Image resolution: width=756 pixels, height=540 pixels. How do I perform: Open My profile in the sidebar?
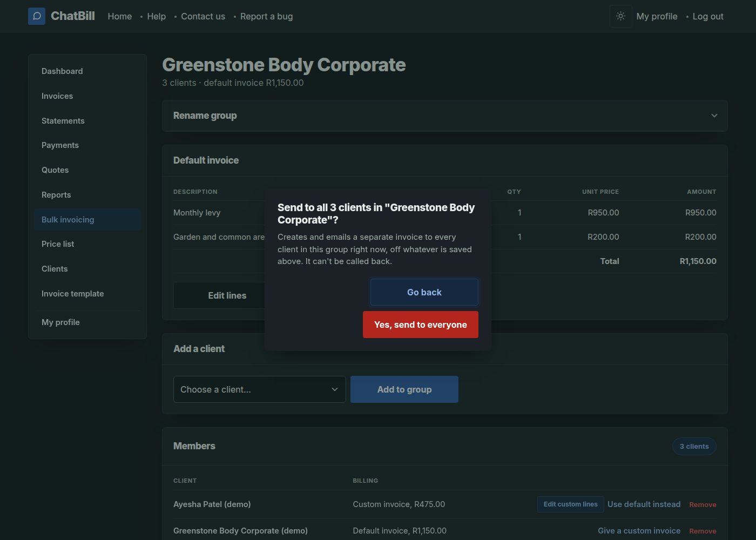point(87,322)
